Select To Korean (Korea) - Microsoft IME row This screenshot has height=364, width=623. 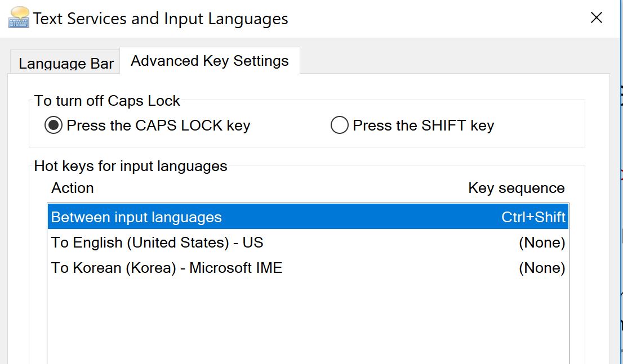(308, 268)
